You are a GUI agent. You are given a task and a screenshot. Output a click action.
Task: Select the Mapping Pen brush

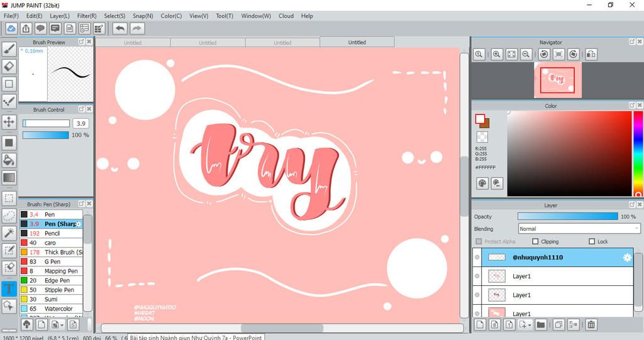point(52,271)
